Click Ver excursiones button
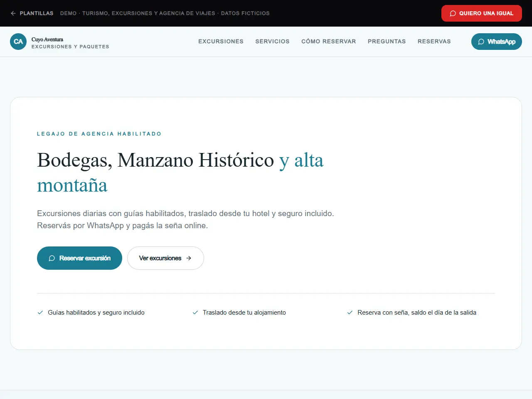Viewport: 532px width, 399px height. pyautogui.click(x=165, y=258)
